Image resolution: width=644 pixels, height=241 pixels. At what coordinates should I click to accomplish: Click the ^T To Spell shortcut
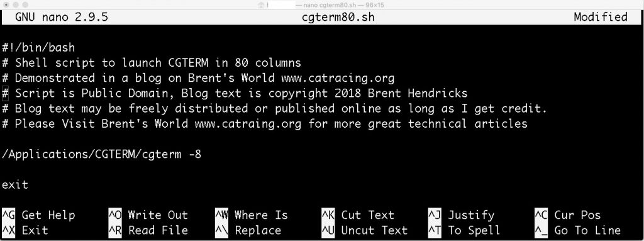464,230
